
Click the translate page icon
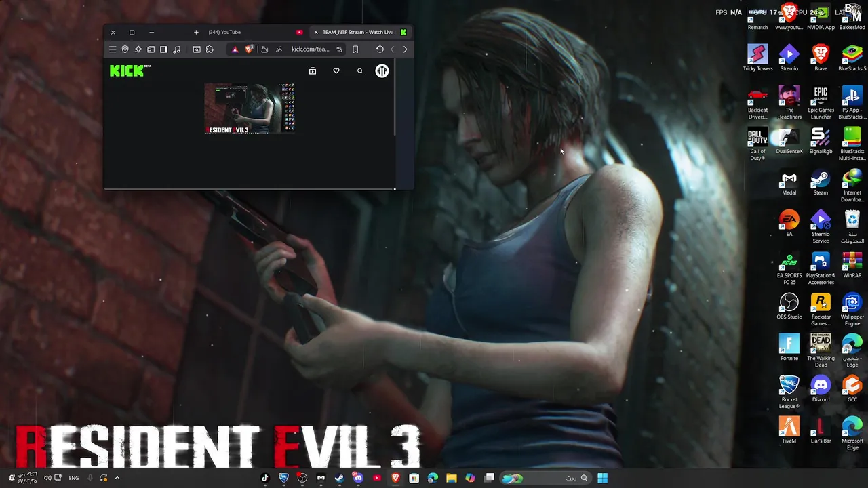[x=279, y=49]
